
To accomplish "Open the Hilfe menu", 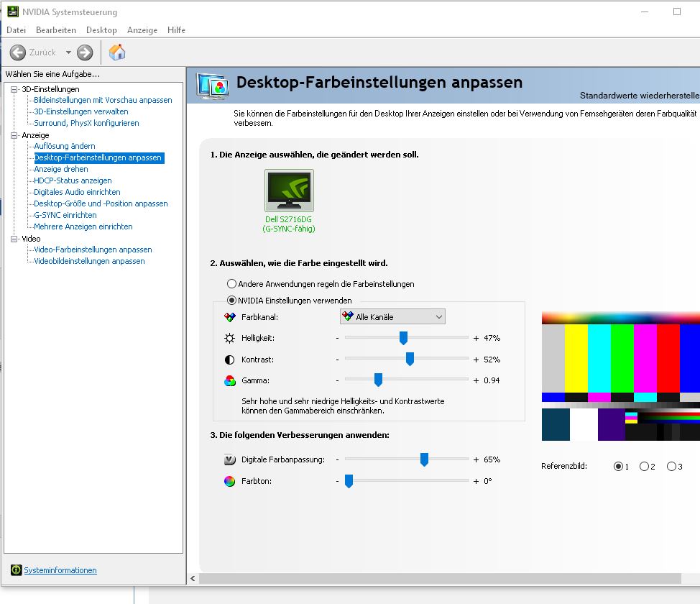I will click(176, 30).
